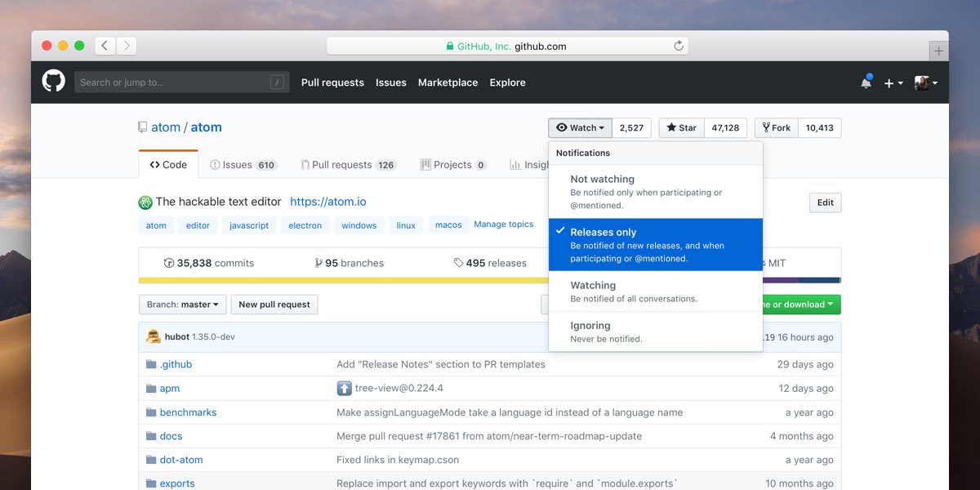This screenshot has width=980, height=490.
Task: Open the green Clone or download dropdown
Action: (800, 305)
